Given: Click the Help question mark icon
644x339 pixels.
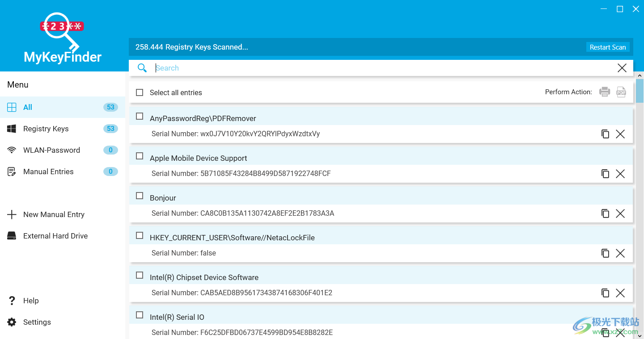Looking at the screenshot, I should coord(12,300).
